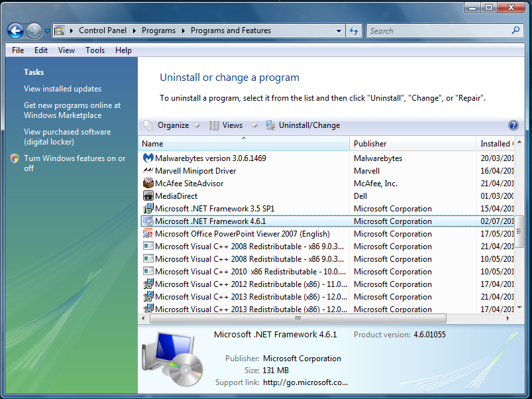Click the Malwarebytes publisher cell
This screenshot has width=532, height=399.
click(378, 158)
